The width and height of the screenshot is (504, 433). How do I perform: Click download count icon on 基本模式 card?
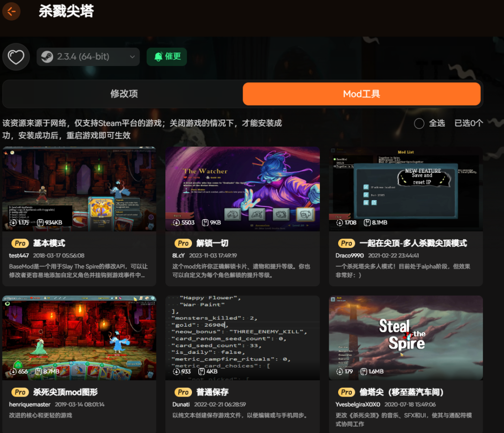(13, 222)
